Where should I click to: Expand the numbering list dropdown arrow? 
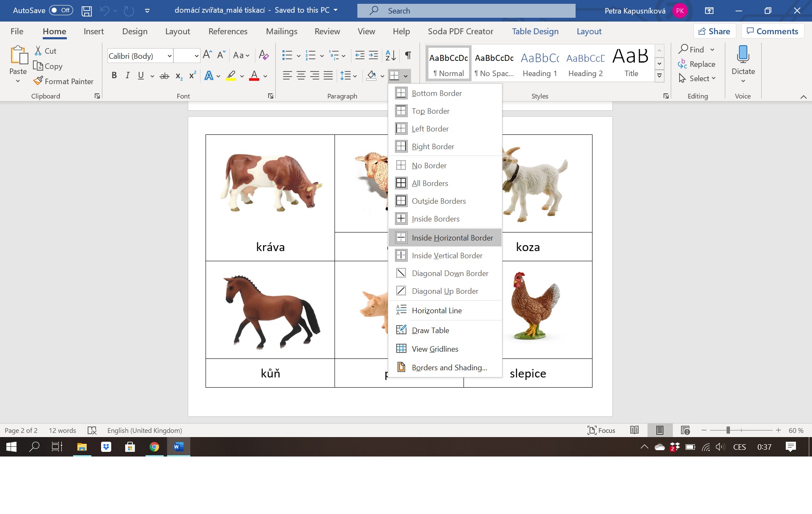(322, 55)
